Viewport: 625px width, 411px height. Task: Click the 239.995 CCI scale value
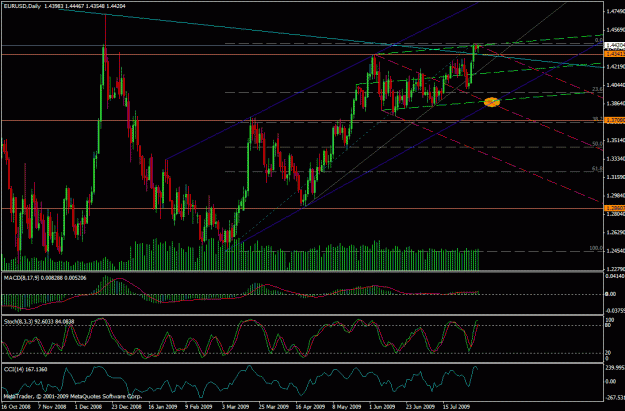click(x=615, y=368)
